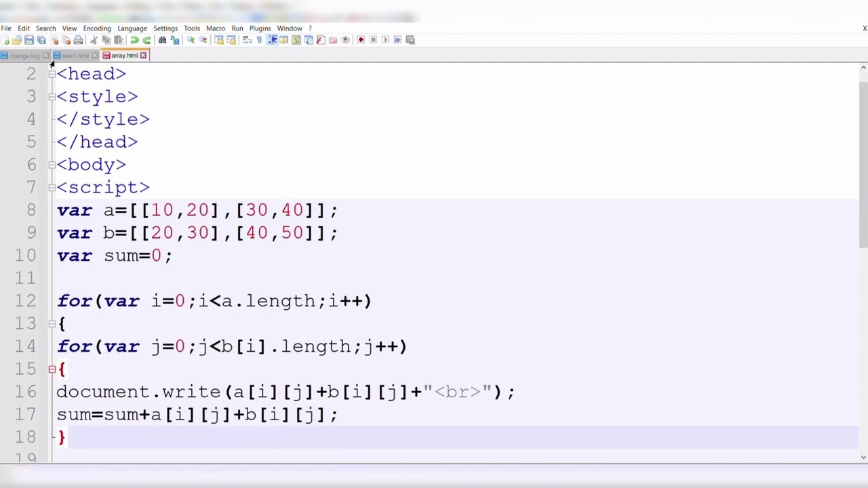
Task: Create a new file with toolbar icon
Action: click(5, 40)
